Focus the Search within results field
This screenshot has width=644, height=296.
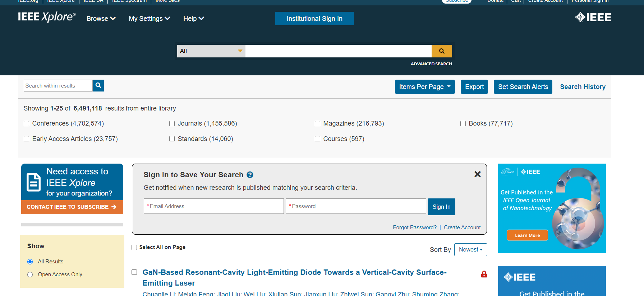pos(58,85)
